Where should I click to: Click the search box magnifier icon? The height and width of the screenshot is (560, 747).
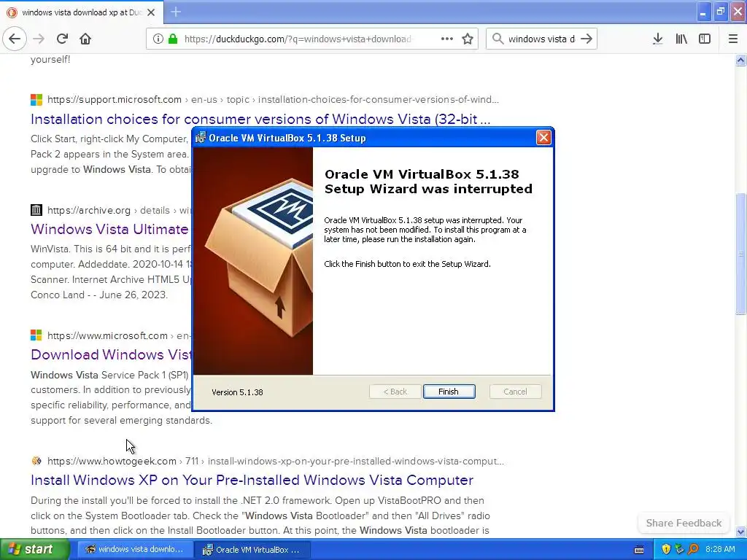[x=498, y=39]
